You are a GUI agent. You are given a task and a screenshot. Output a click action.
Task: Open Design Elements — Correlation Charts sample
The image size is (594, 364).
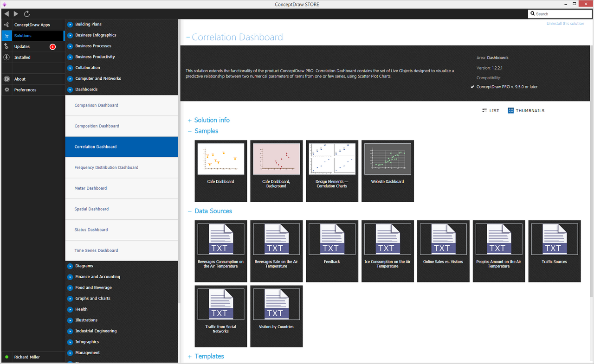coord(332,171)
